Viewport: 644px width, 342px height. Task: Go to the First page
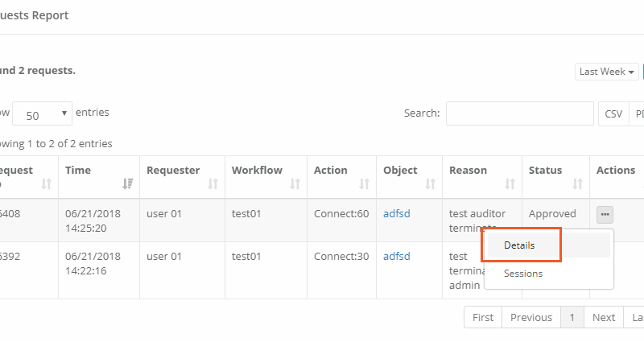tap(483, 317)
